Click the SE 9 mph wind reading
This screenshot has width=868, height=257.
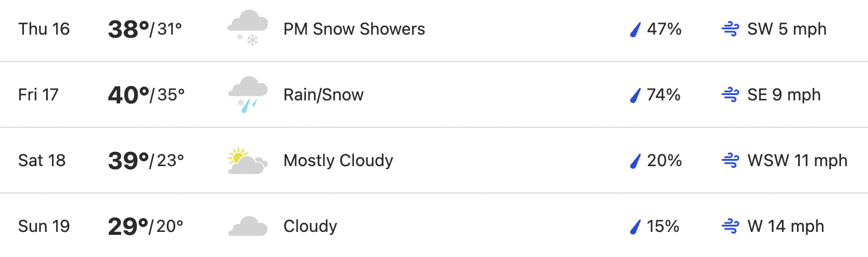point(784,95)
